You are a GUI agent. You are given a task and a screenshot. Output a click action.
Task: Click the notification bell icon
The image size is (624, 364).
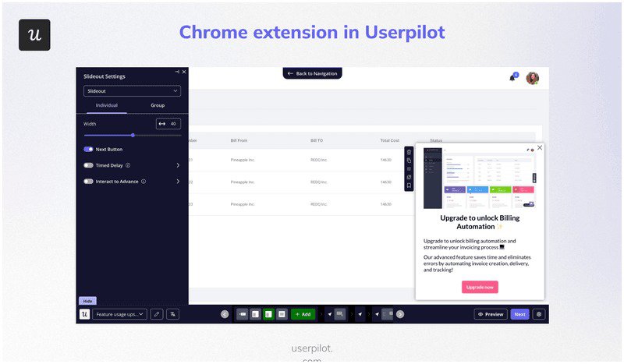point(512,77)
